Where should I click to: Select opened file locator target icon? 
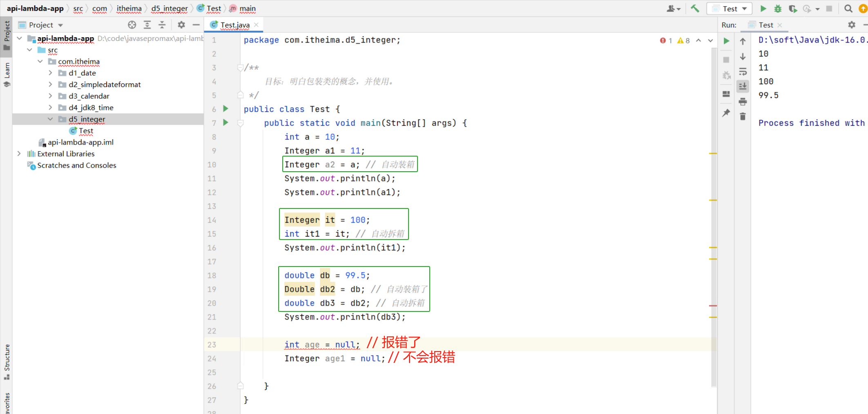(132, 25)
